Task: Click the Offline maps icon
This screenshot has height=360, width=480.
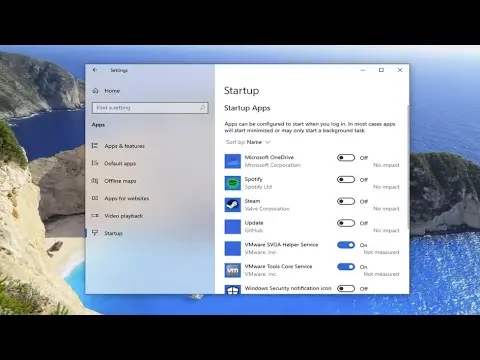Action: click(x=95, y=181)
